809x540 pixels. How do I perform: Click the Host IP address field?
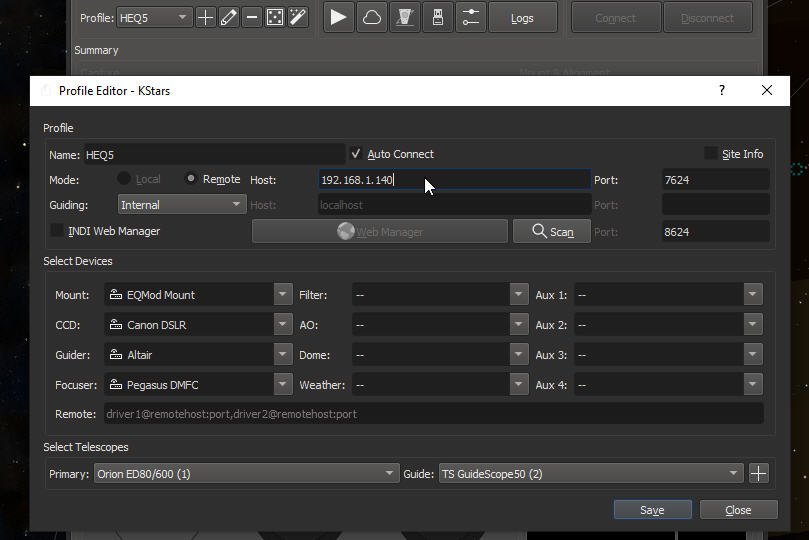(453, 180)
